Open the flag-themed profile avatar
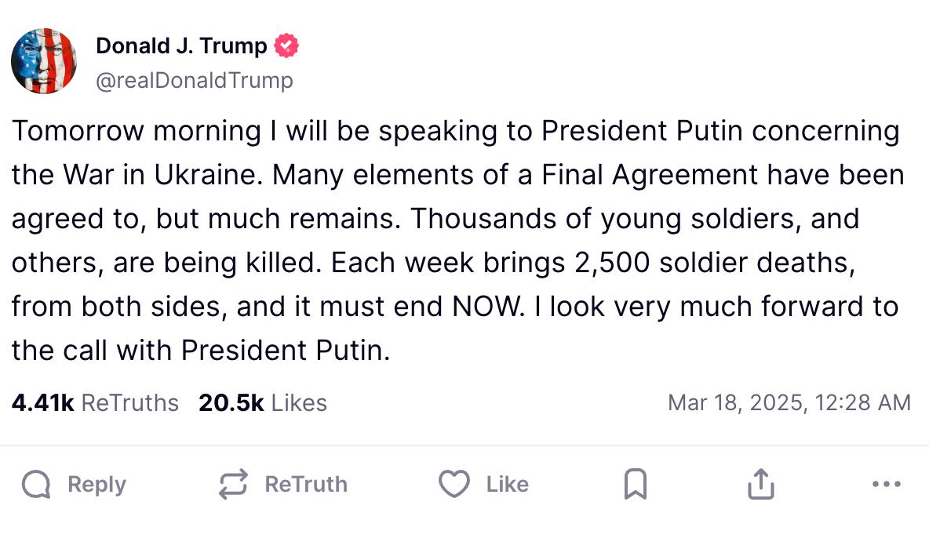Screen dimensions: 929x560 44,61
